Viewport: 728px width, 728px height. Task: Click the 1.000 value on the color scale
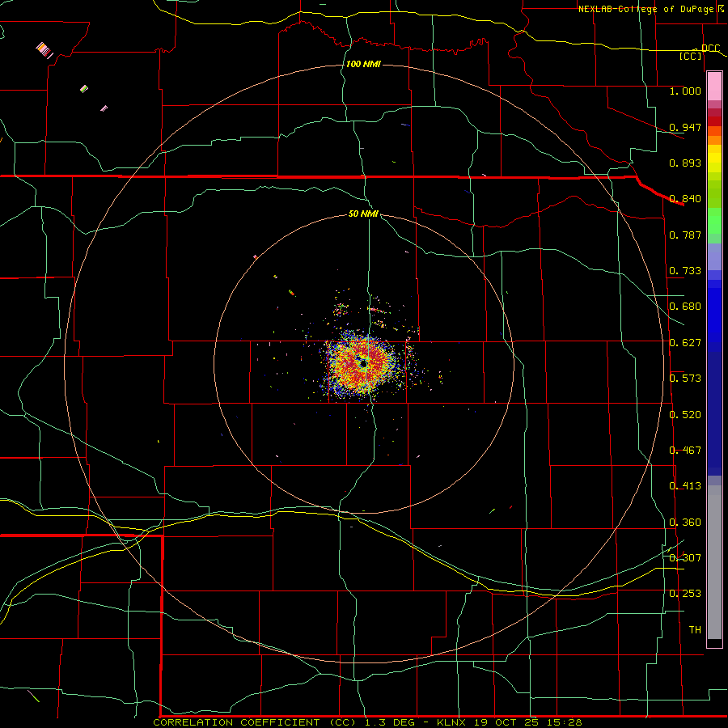pyautogui.click(x=685, y=91)
